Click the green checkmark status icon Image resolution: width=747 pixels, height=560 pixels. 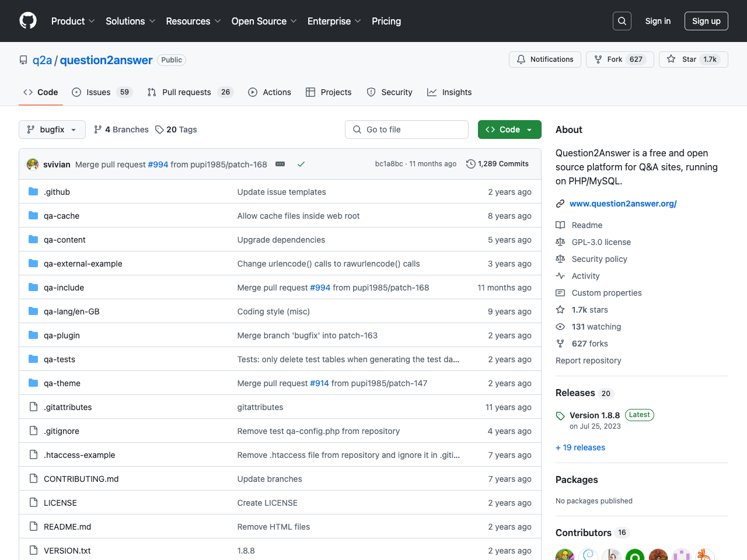point(301,164)
